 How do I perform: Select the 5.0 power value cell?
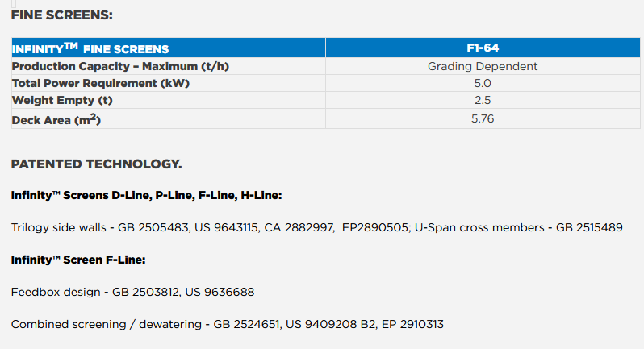click(x=483, y=83)
